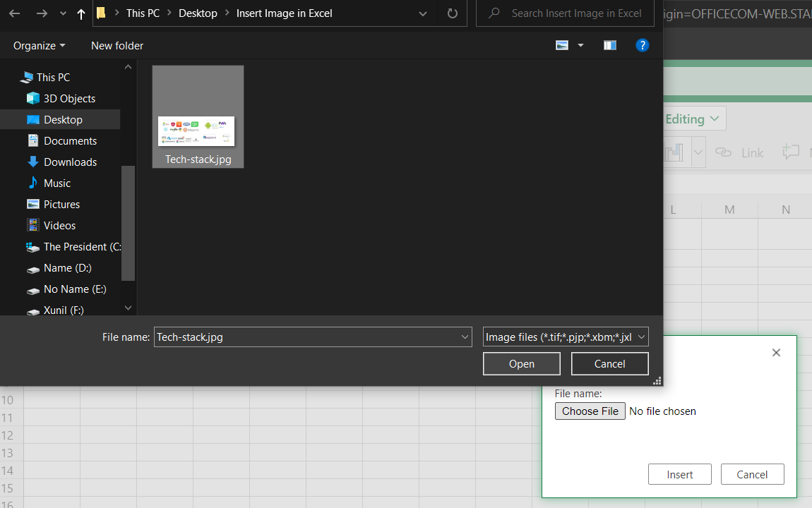The width and height of the screenshot is (812, 508).
Task: Click Open to load the file
Action: [522, 363]
